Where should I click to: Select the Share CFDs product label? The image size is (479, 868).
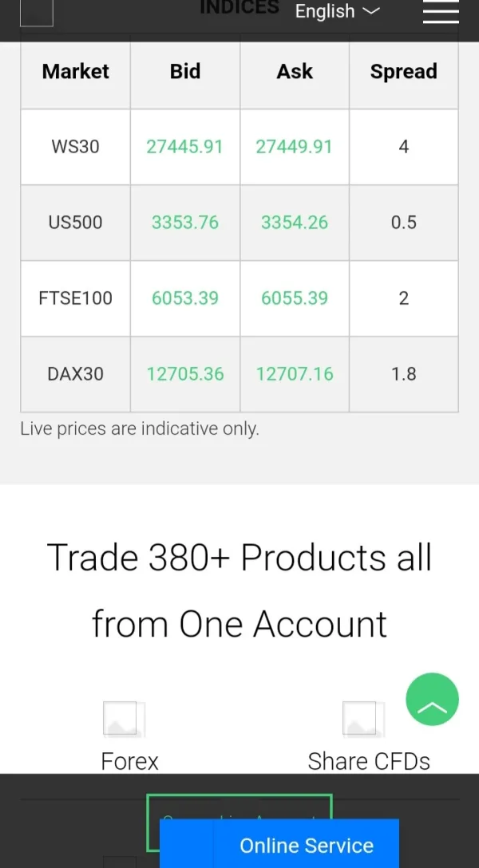coord(369,761)
